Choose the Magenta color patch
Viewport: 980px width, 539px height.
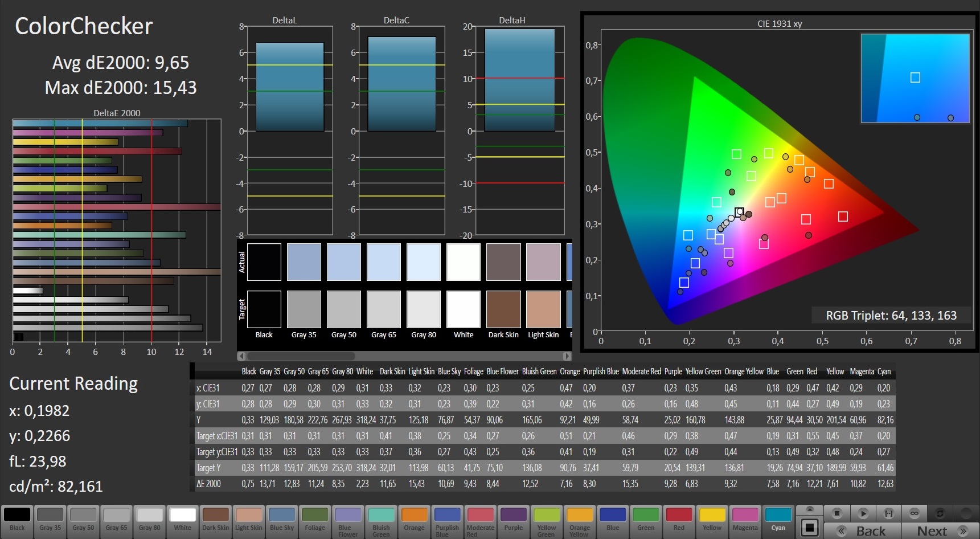pyautogui.click(x=745, y=519)
